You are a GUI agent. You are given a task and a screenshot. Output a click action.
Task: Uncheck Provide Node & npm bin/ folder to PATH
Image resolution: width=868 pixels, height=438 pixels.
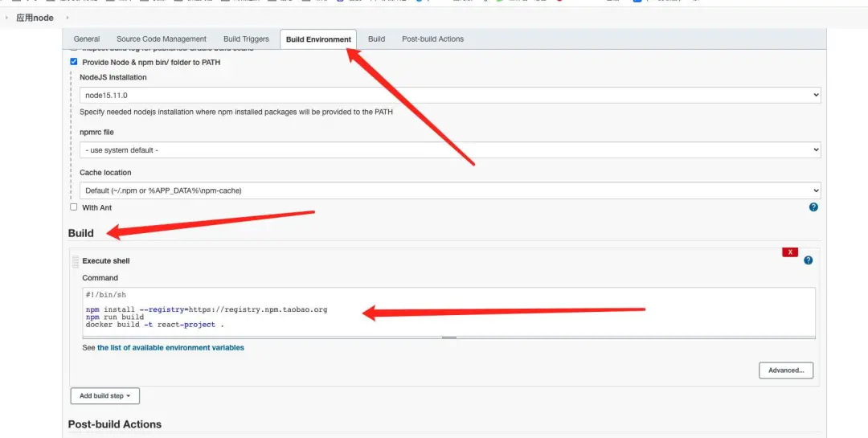pos(74,62)
